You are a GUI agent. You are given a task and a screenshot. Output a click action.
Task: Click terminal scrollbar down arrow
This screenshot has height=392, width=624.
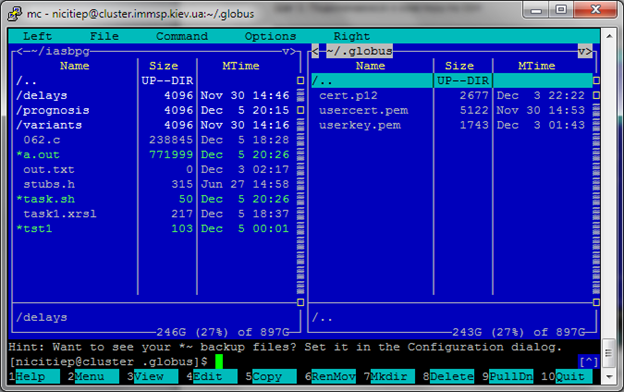(x=609, y=376)
